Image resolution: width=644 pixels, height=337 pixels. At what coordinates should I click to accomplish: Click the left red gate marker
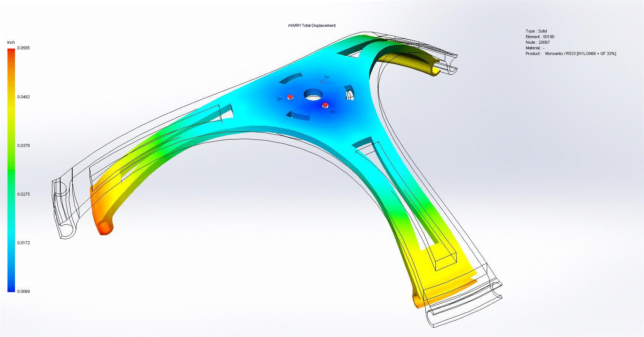290,97
